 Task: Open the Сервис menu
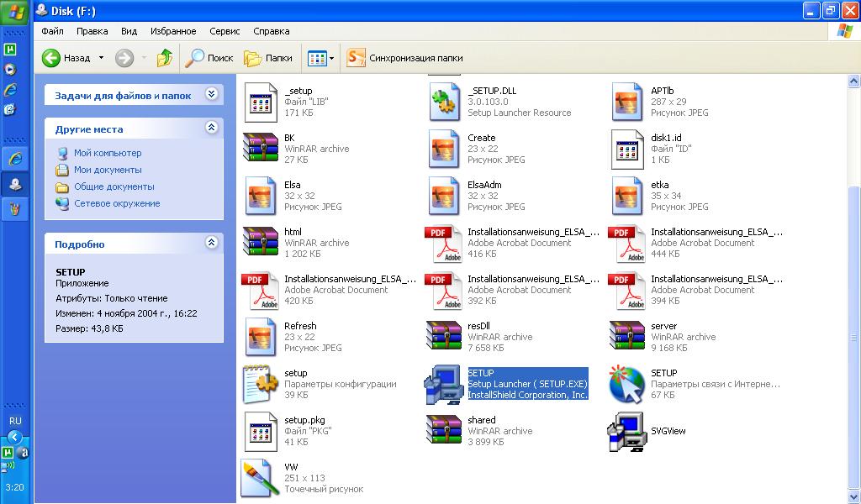224,31
